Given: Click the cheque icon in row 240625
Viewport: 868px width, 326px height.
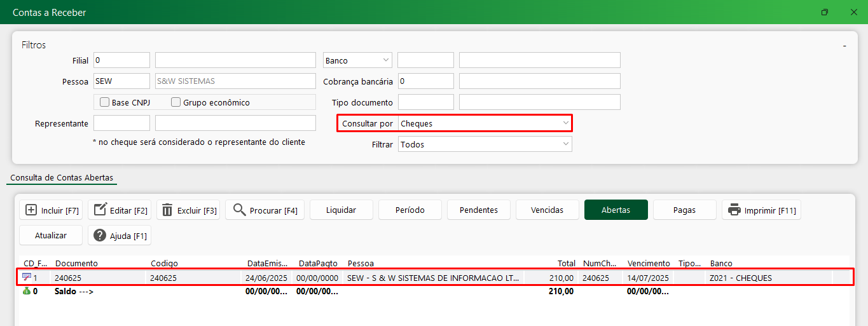Looking at the screenshot, I should (x=26, y=277).
